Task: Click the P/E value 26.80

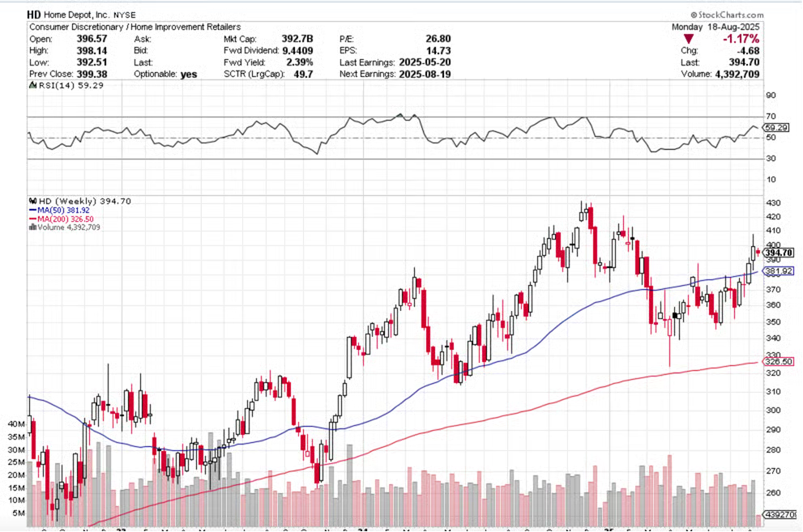Action: tap(438, 39)
